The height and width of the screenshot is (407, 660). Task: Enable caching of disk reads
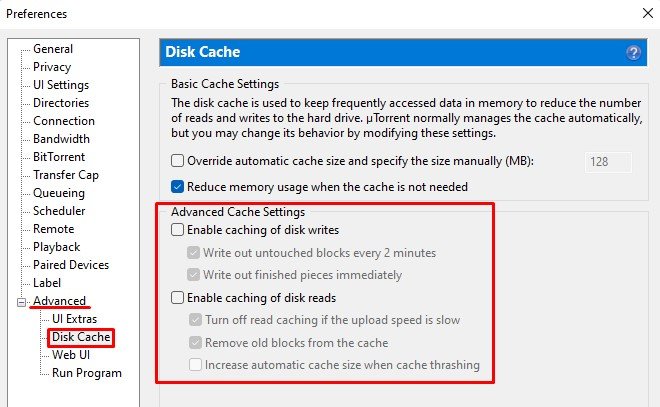177,298
